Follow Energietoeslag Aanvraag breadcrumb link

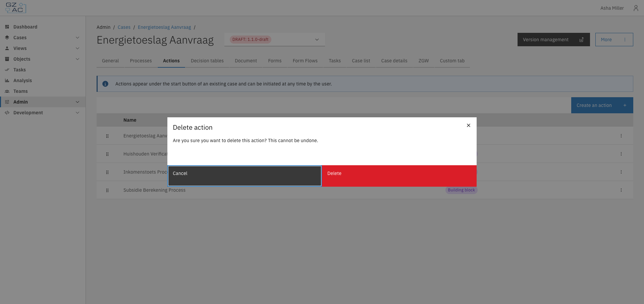[164, 27]
